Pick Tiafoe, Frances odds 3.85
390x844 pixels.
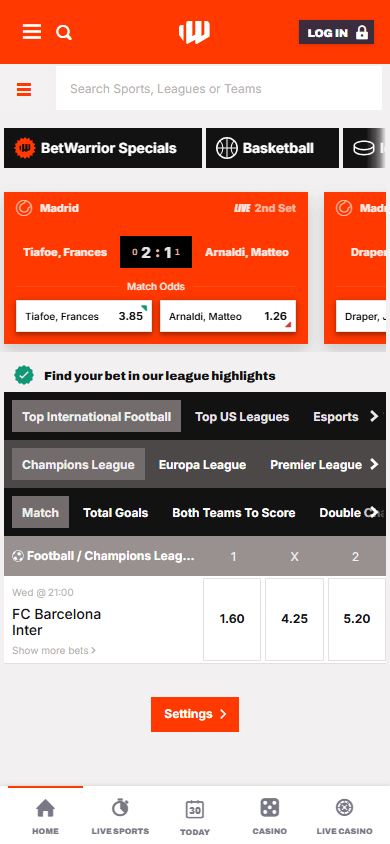[x=84, y=316]
